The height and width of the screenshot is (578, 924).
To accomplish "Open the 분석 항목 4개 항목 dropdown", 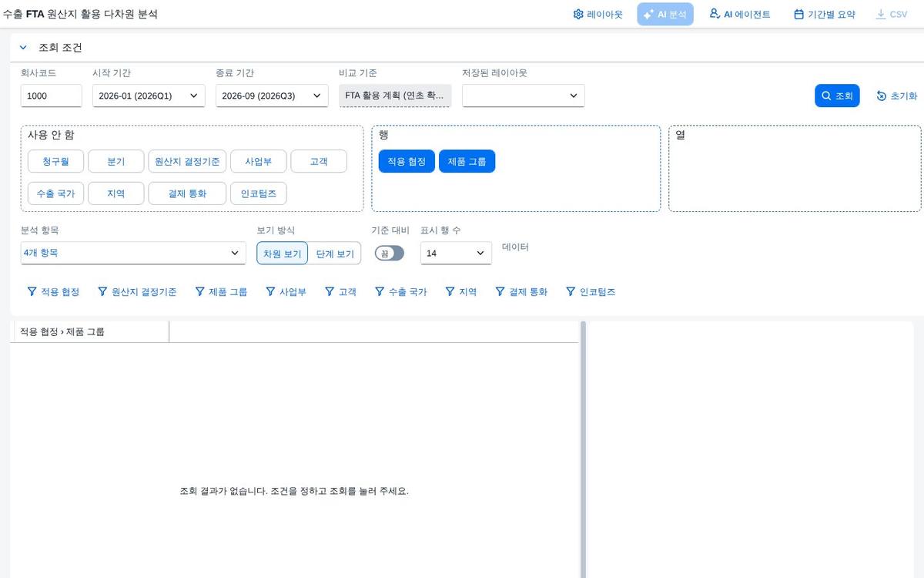I will click(x=133, y=253).
